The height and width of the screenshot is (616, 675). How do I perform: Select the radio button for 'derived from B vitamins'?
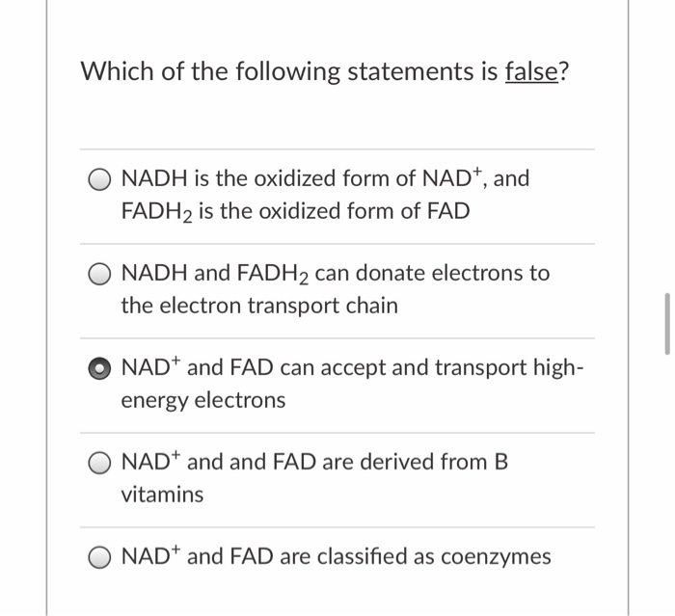pos(99,463)
